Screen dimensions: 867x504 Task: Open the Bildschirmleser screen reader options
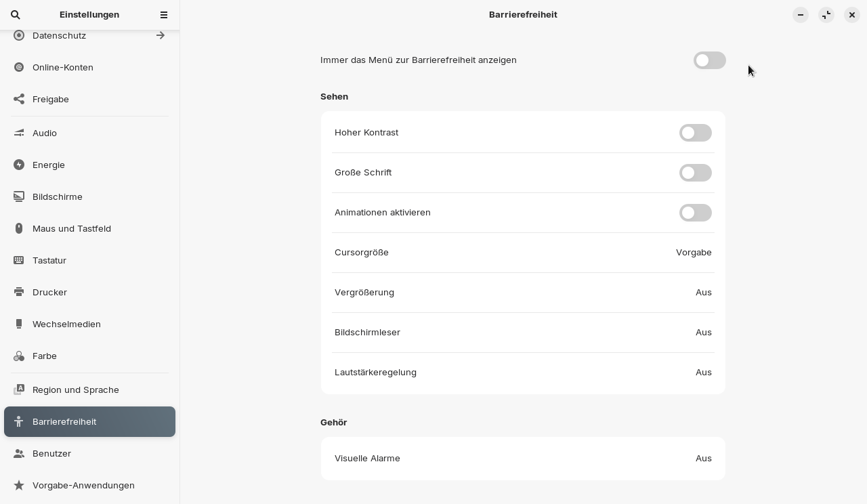(523, 332)
